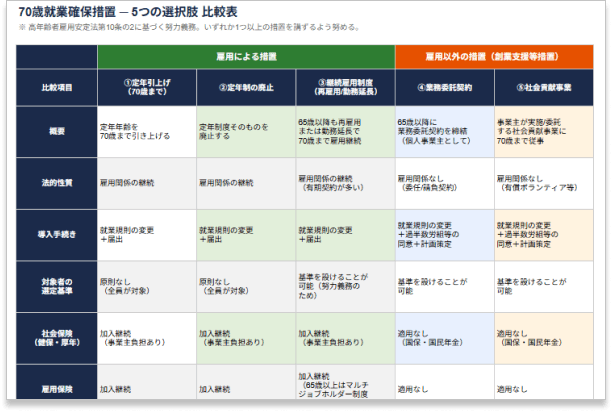The height and width of the screenshot is (412, 612).
Task: Select the '対象者の選定基準' row header
Action: pos(57,287)
